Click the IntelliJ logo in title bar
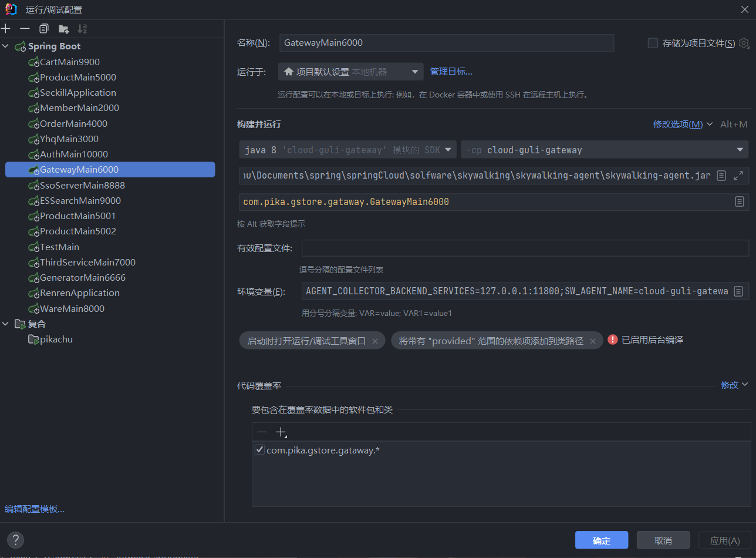 click(11, 9)
